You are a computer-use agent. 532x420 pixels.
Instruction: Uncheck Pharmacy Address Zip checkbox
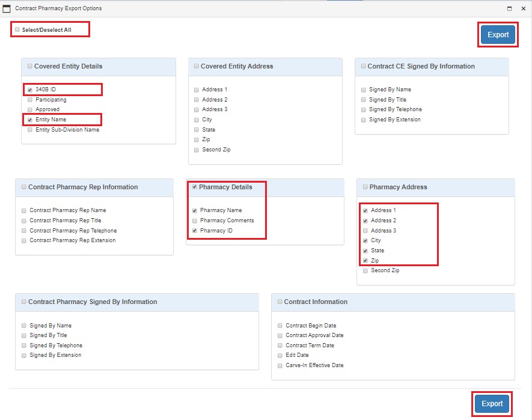(x=365, y=261)
